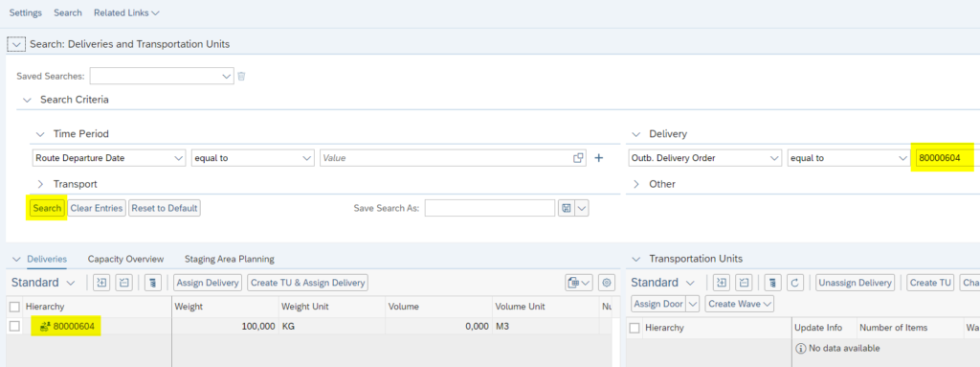Open the Saved Searches dropdown
The width and height of the screenshot is (980, 367).
tap(227, 77)
